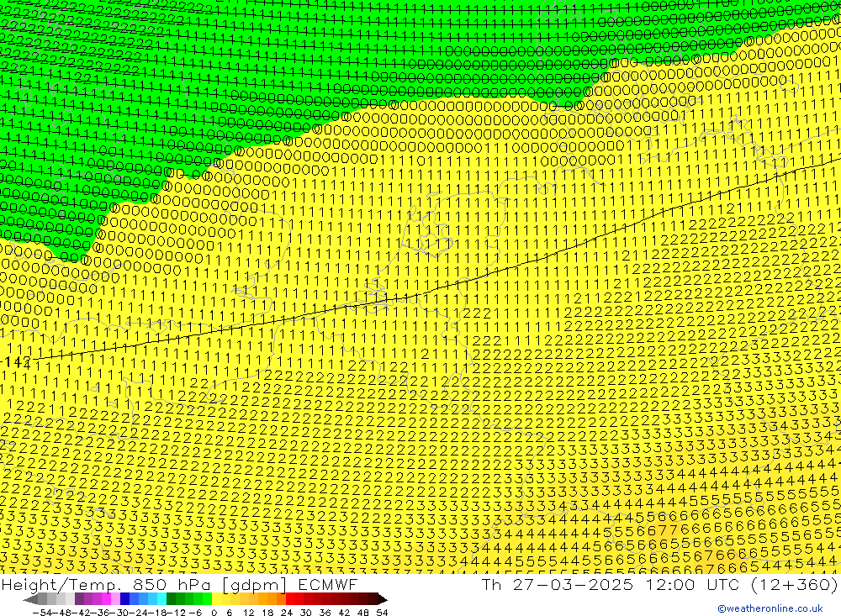
Task: Click the '-6' legend value
Action: pyautogui.click(x=195, y=613)
